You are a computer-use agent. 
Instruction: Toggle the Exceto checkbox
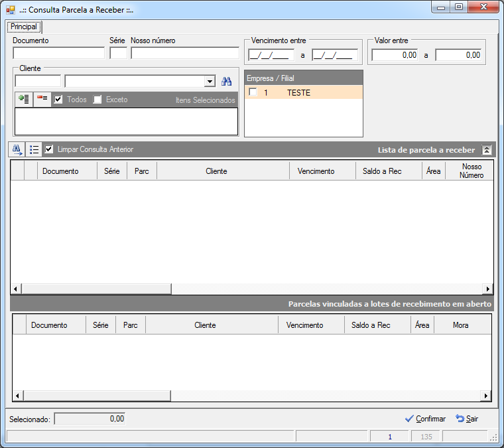pos(97,100)
